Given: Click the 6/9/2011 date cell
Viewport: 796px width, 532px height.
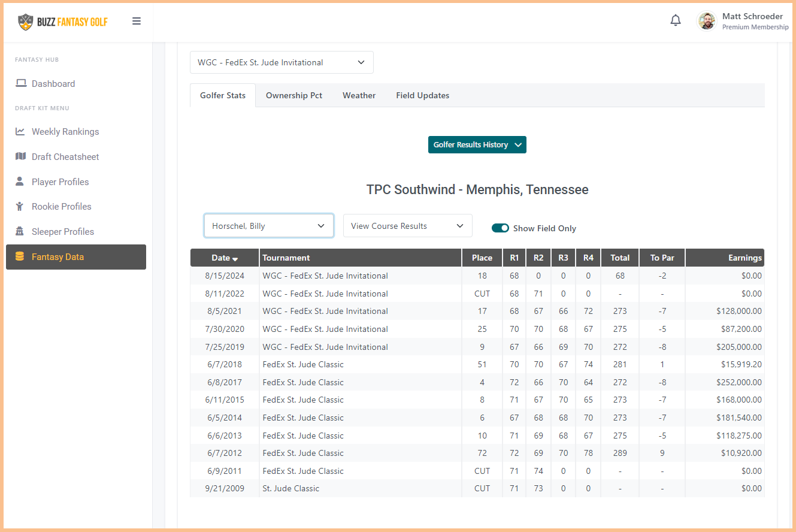Looking at the screenshot, I should click(x=225, y=471).
